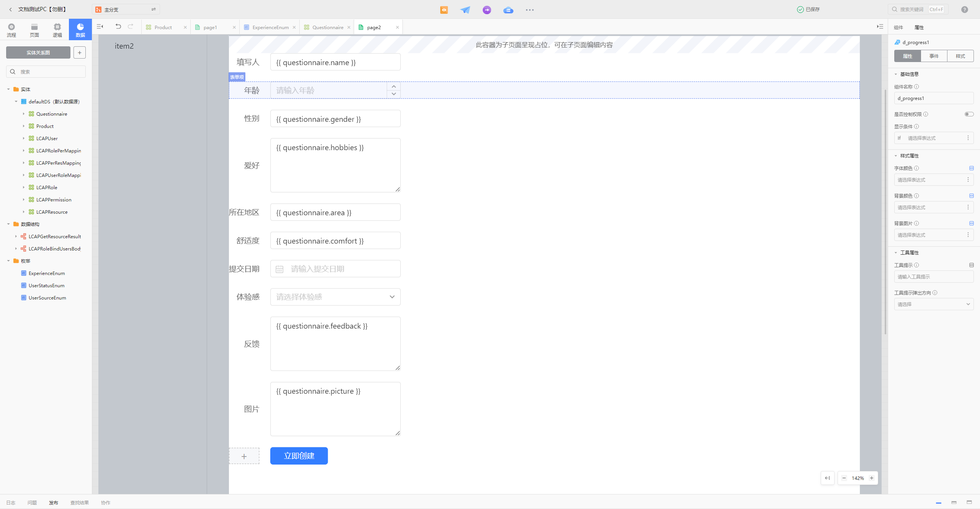
Task: Click the purple arrow circle icon
Action: tap(487, 10)
